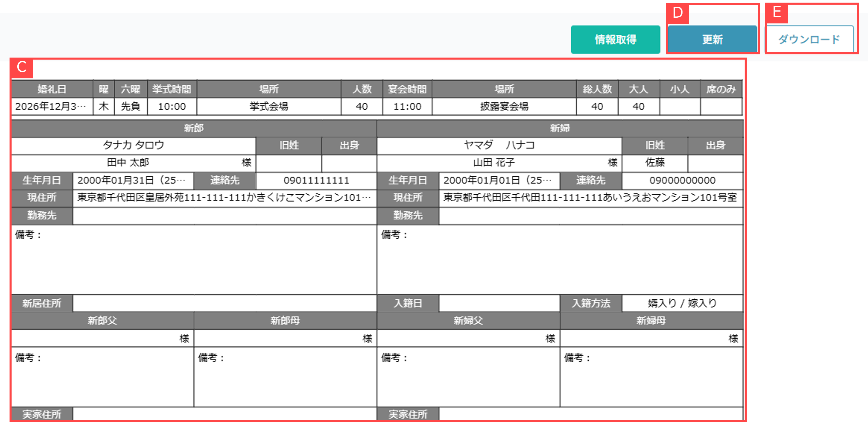This screenshot has width=868, height=422.
Task: Select the groom's 現住所 address field
Action: 222,198
